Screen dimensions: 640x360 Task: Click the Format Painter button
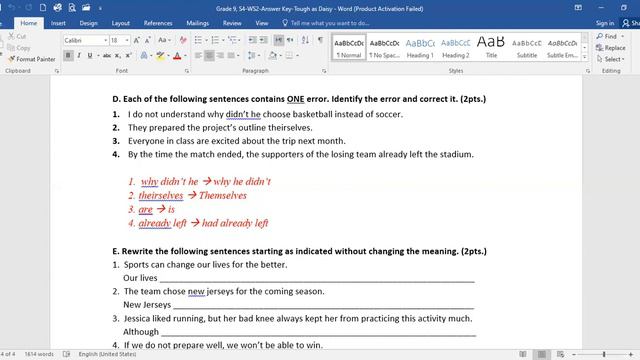[31, 59]
